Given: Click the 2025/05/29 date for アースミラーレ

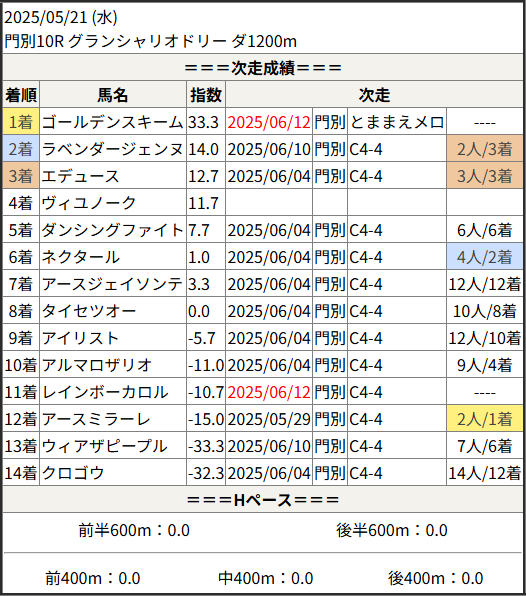Looking at the screenshot, I should [269, 419].
